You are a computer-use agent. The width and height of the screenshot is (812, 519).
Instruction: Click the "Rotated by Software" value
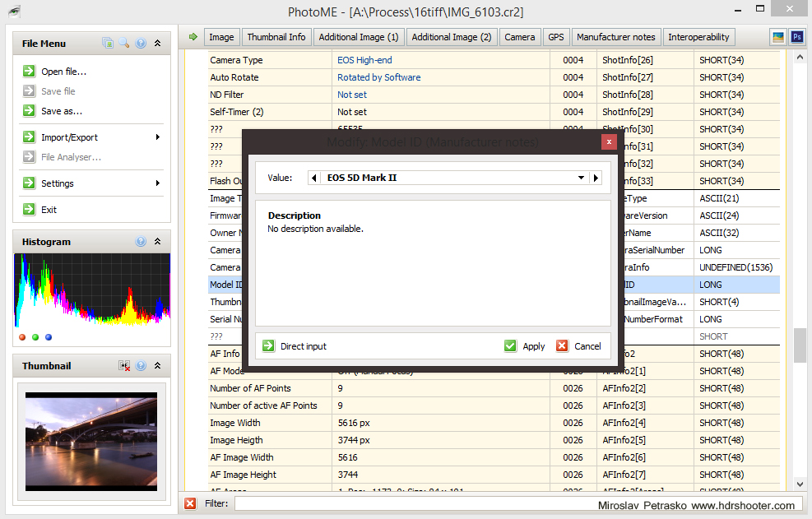click(x=379, y=77)
